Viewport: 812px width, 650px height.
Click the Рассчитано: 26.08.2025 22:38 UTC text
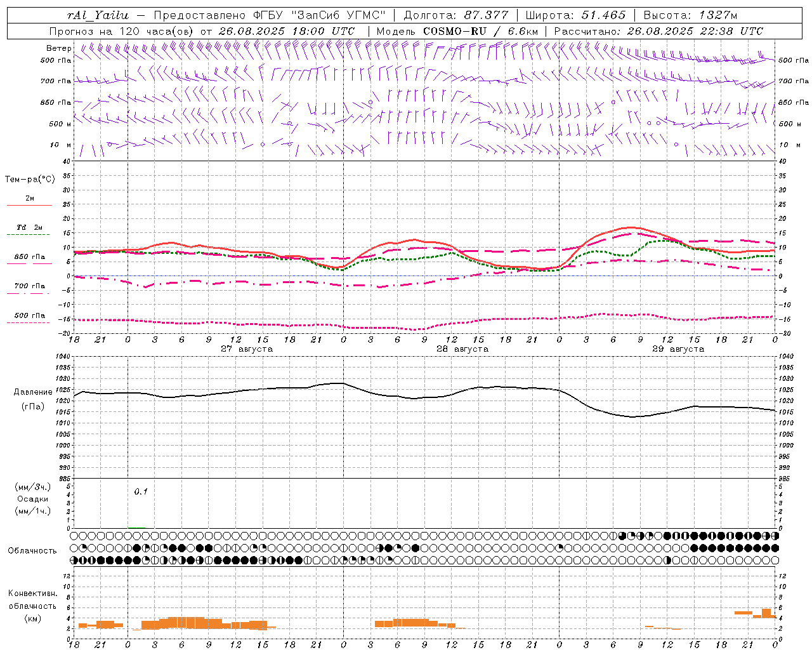(658, 31)
